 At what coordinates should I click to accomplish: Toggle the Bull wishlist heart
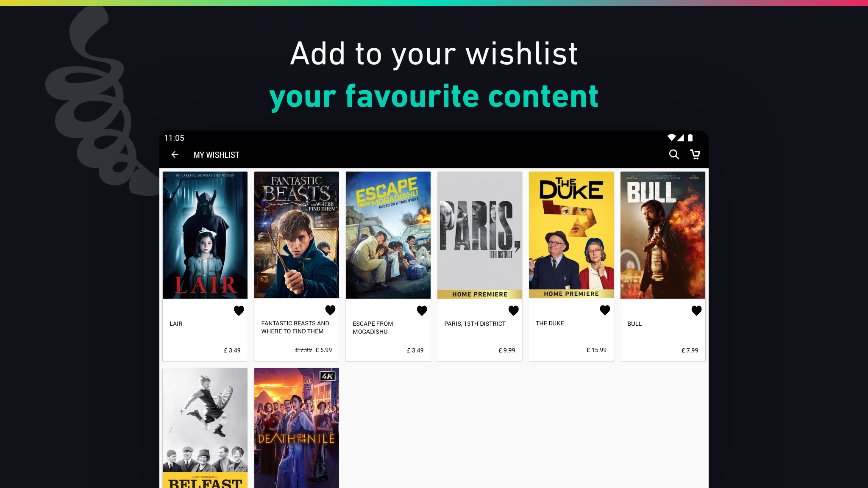[x=697, y=311]
